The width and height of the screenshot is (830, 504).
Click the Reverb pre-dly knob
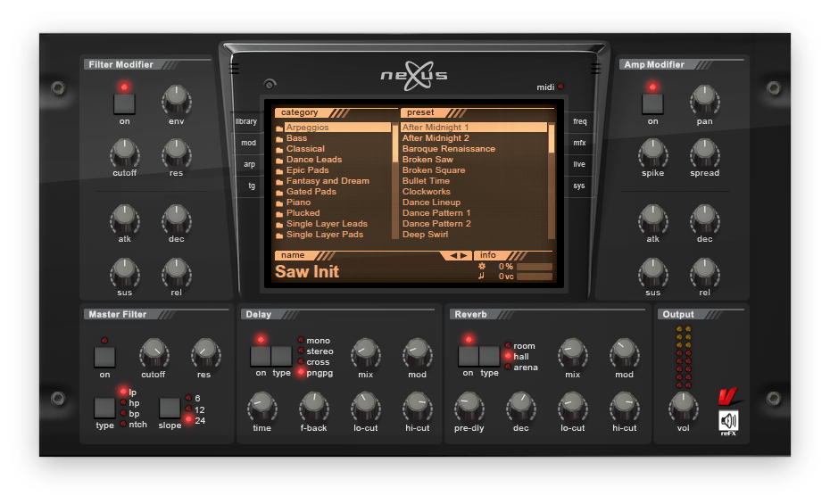[x=469, y=406]
